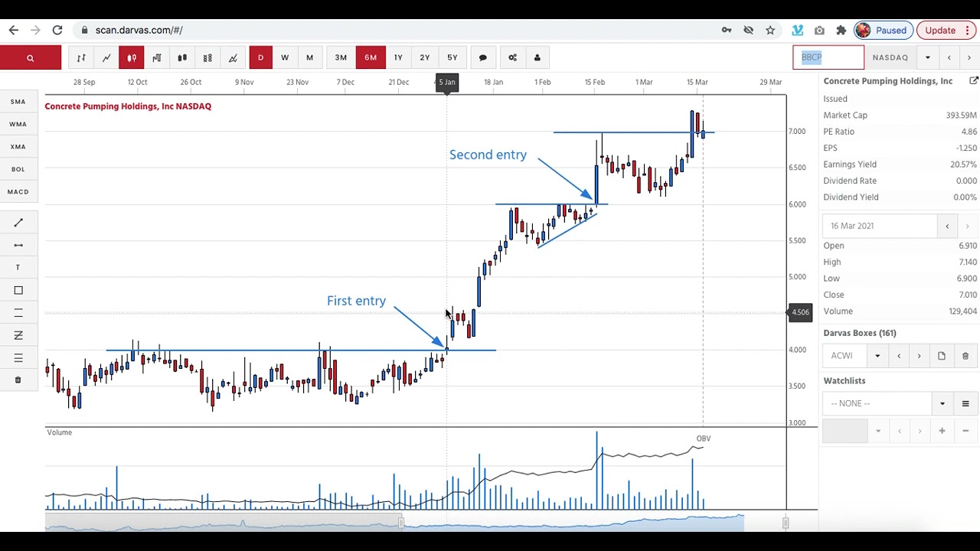
Task: Open the browser three-dot menu
Action: [x=967, y=30]
